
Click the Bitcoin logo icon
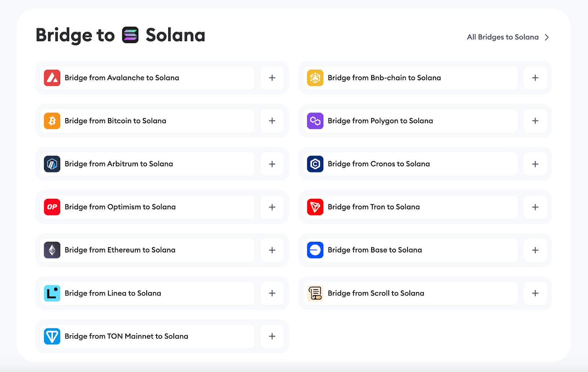point(52,121)
